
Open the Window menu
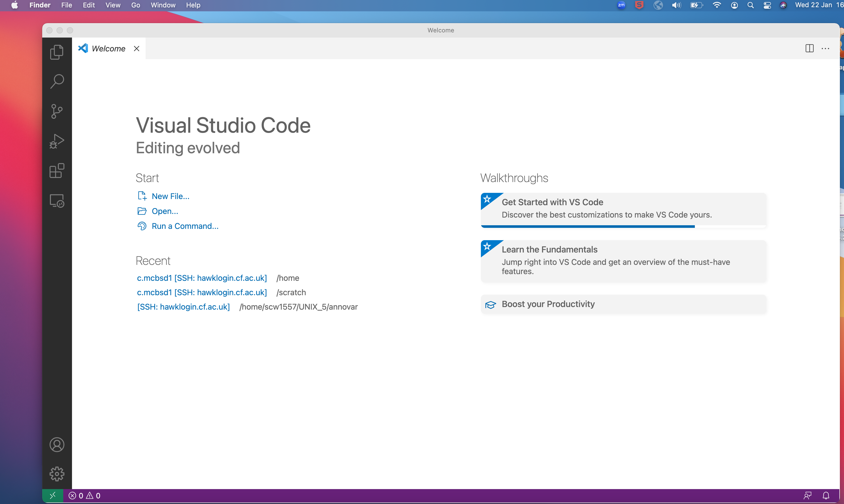[x=163, y=5]
